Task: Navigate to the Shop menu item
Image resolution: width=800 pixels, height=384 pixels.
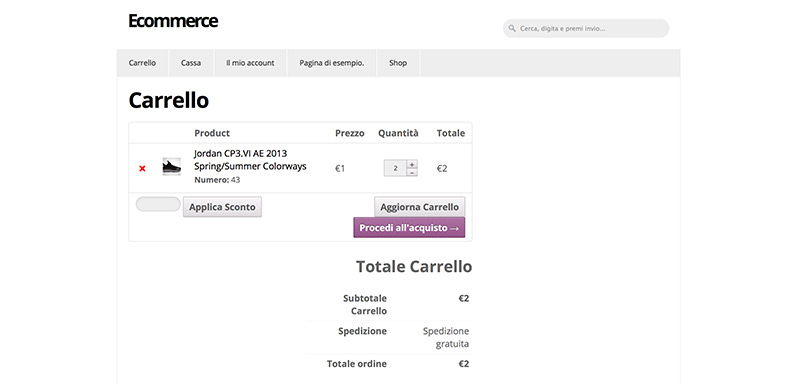Action: click(398, 63)
